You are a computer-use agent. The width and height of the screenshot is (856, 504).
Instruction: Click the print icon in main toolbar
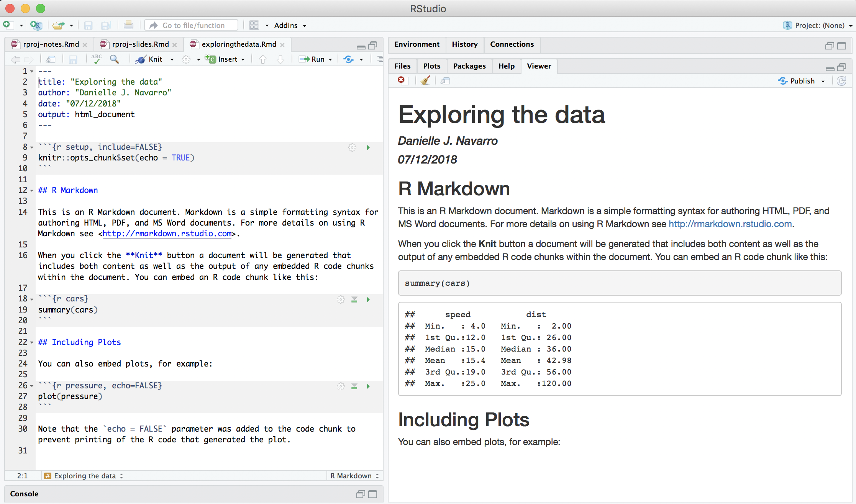click(x=128, y=25)
